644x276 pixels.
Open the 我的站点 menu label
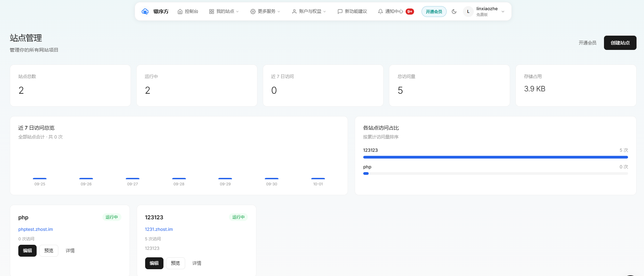coord(225,12)
